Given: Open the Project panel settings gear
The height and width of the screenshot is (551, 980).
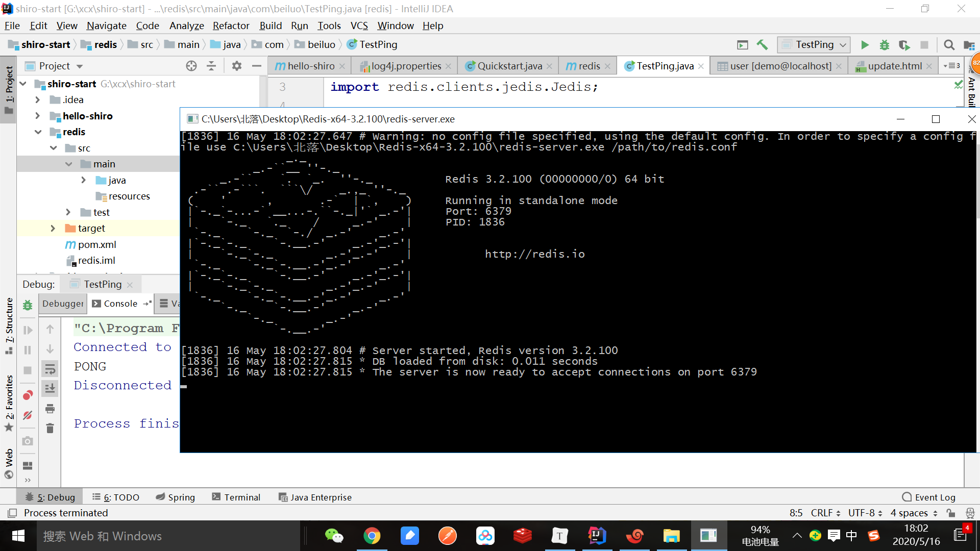Looking at the screenshot, I should coord(236,66).
